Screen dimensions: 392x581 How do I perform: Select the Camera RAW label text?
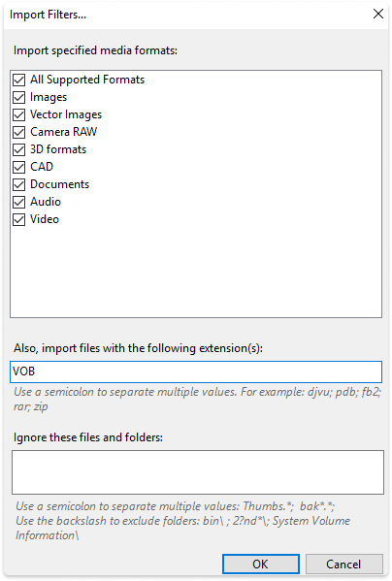64,132
